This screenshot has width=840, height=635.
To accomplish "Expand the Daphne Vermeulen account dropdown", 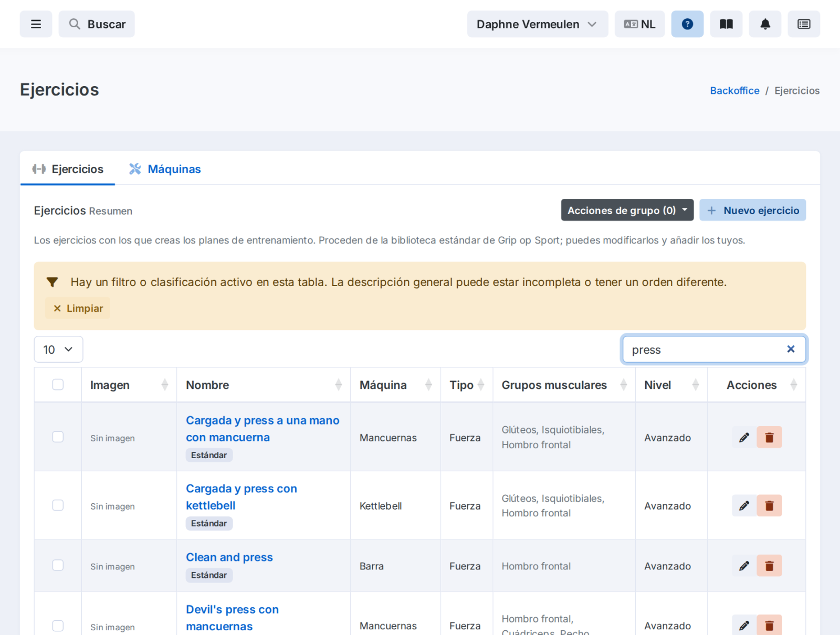I will click(x=538, y=24).
